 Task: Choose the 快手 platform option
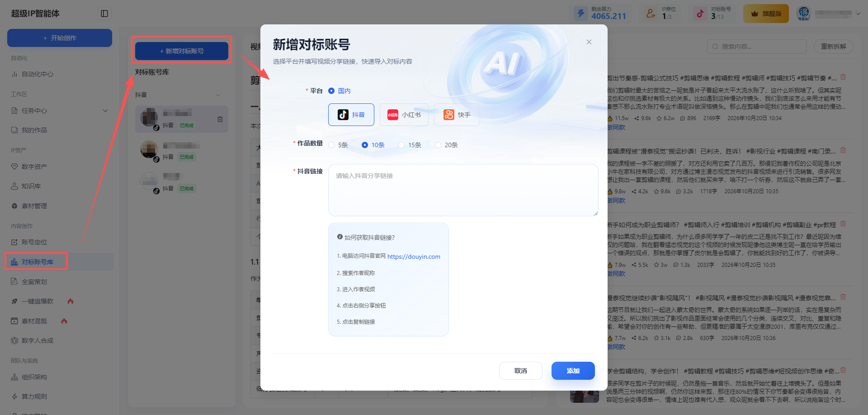(457, 115)
